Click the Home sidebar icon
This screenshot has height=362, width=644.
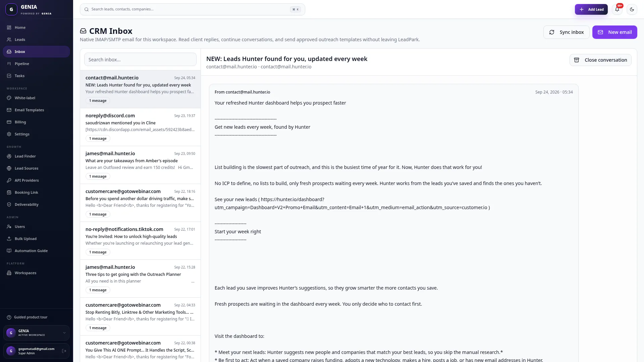pyautogui.click(x=9, y=27)
